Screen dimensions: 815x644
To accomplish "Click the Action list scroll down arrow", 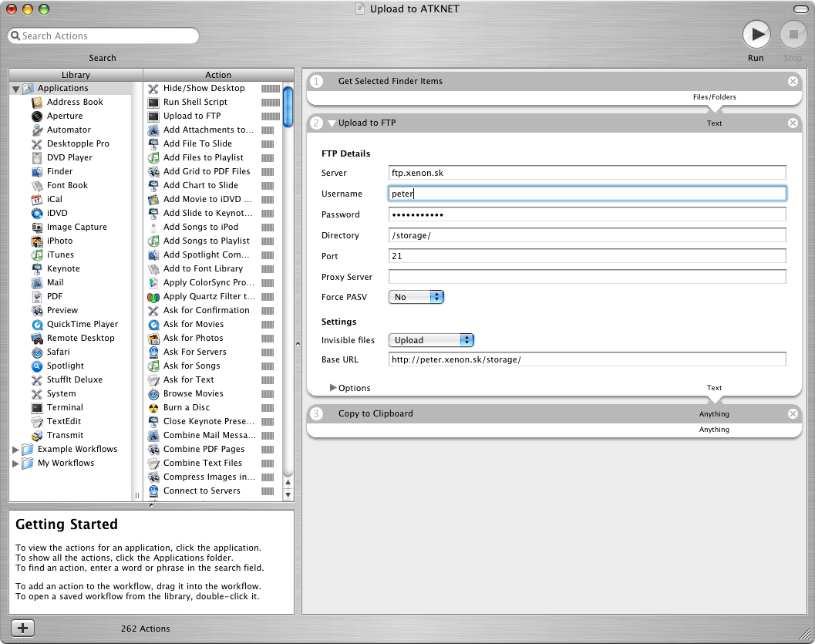I will pyautogui.click(x=288, y=495).
